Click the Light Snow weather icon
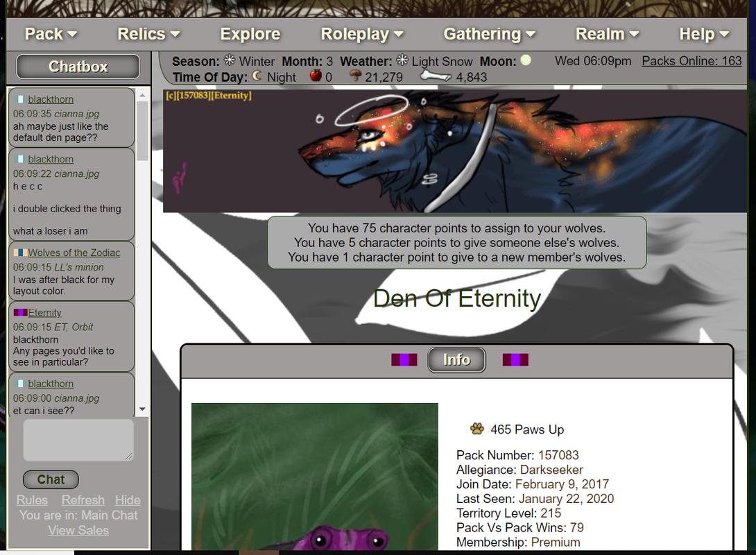 pyautogui.click(x=402, y=60)
